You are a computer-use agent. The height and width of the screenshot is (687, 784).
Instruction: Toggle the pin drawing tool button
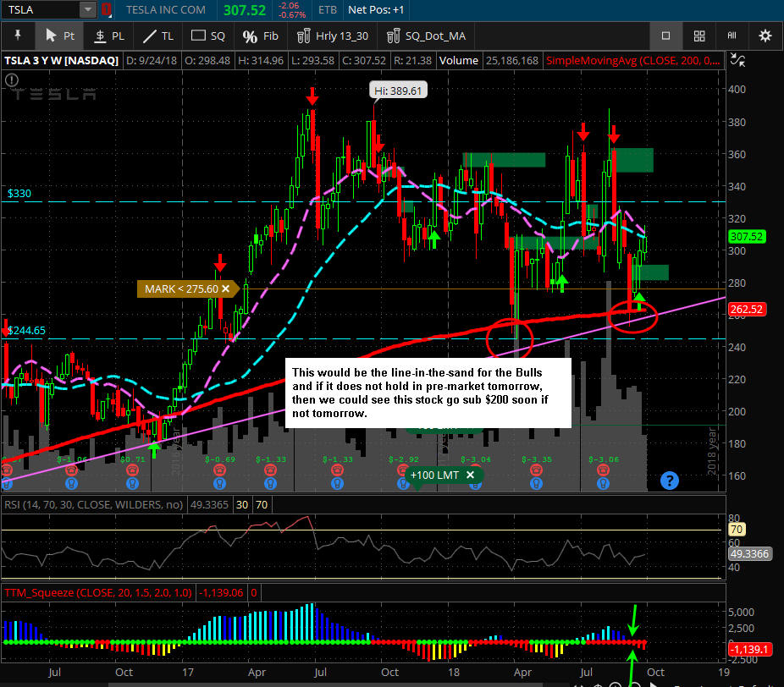coord(16,36)
